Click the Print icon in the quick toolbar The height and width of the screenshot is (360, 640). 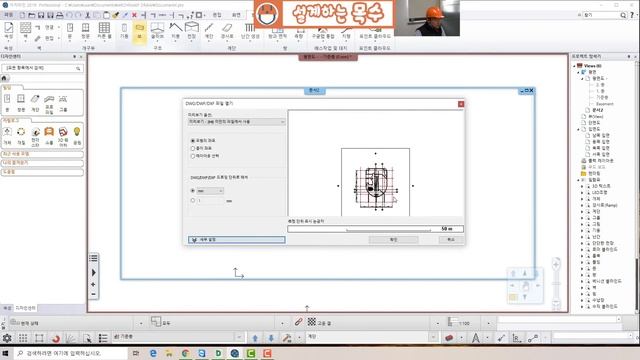click(60, 15)
